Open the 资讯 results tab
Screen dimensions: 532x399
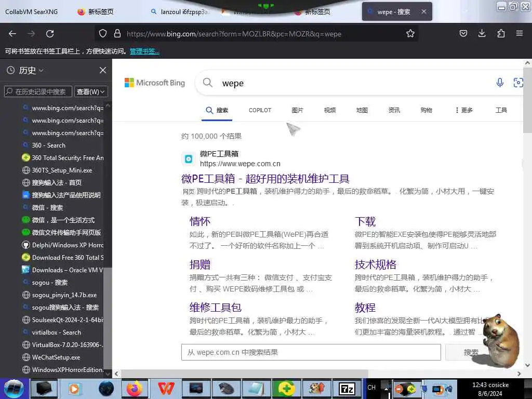pos(394,110)
